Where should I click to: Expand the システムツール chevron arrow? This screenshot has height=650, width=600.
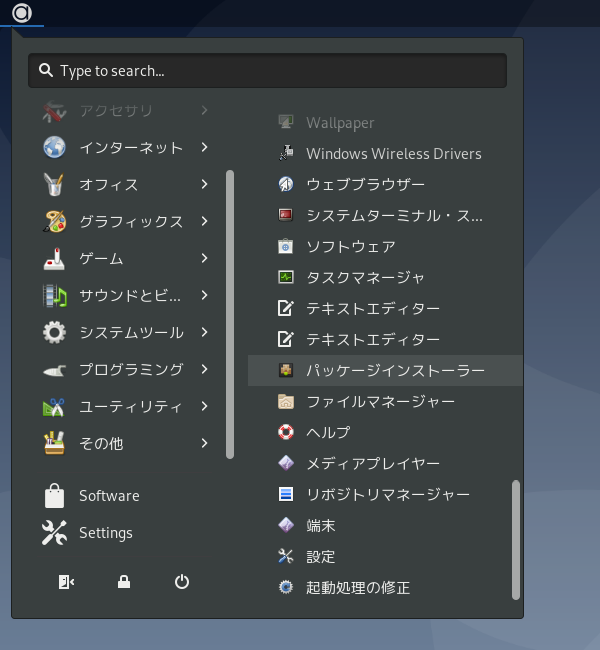pyautogui.click(x=204, y=332)
